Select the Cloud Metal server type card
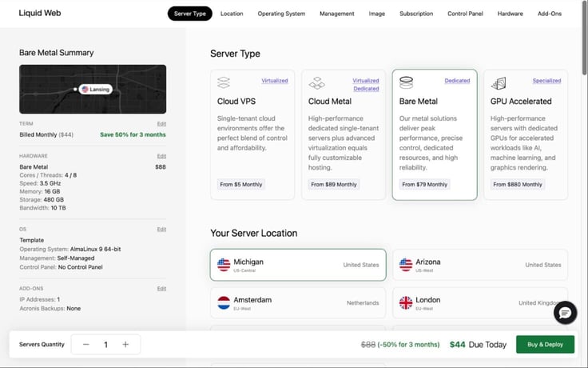Viewport: 588px width, 368px height. [x=344, y=134]
